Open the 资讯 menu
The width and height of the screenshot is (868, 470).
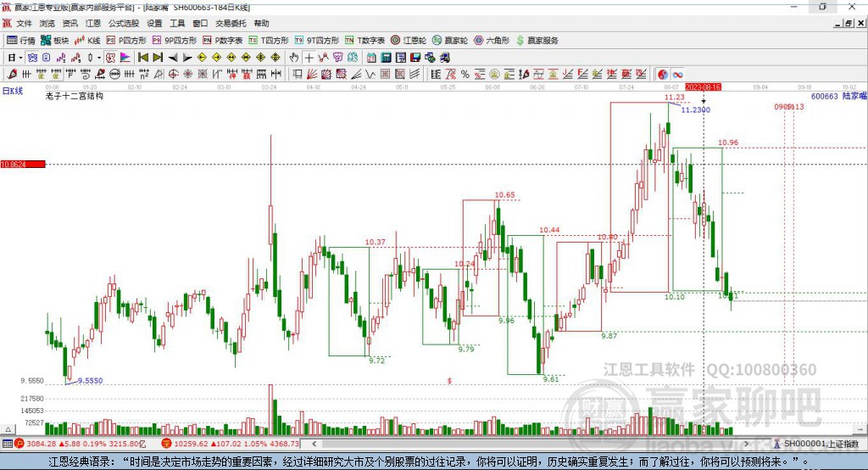tap(70, 23)
